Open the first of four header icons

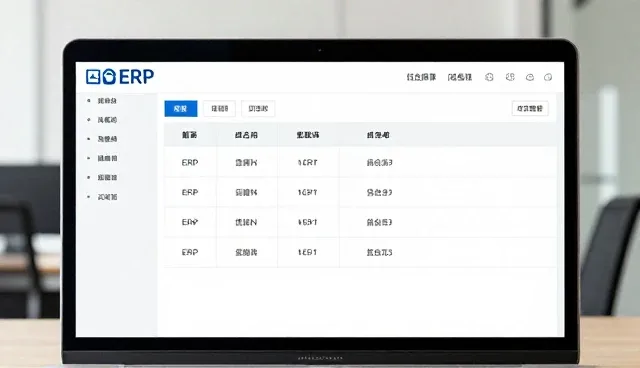coord(489,77)
